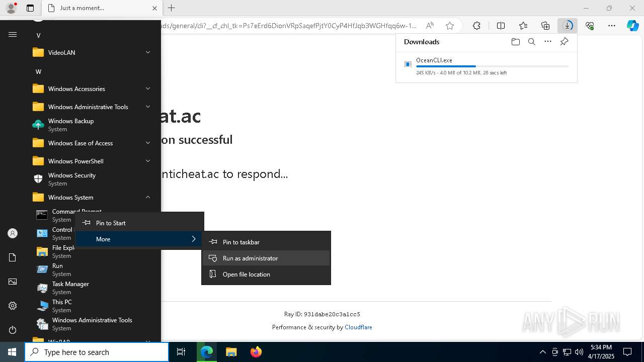Open the Edge profile avatar
Viewport: 644px width, 362px height.
[x=11, y=8]
